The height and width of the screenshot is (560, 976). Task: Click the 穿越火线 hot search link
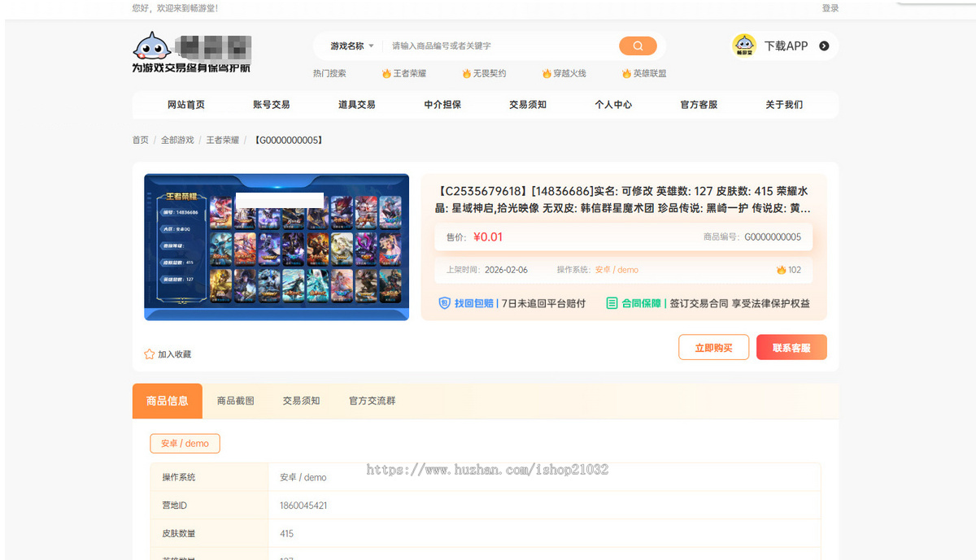pos(570,73)
